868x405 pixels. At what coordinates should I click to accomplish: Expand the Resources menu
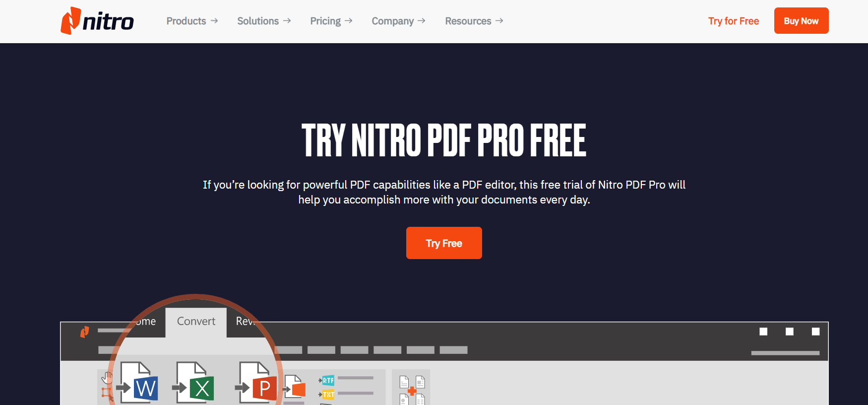coord(474,21)
